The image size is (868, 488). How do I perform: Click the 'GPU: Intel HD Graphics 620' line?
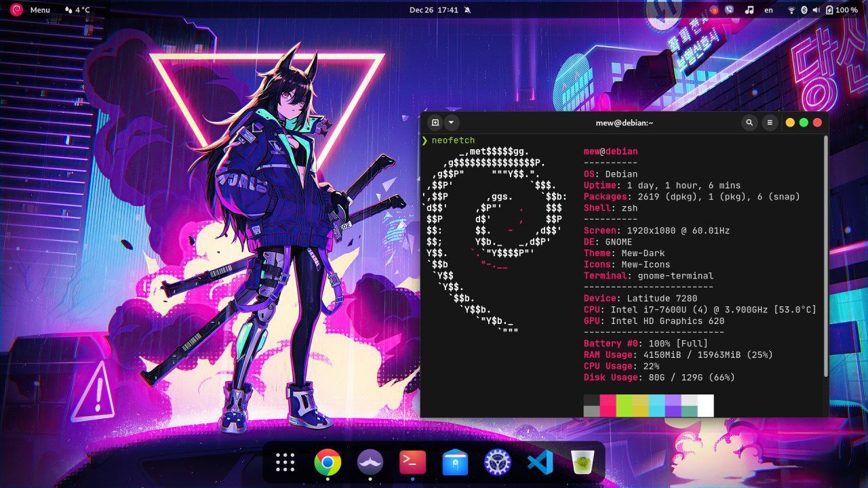click(654, 321)
